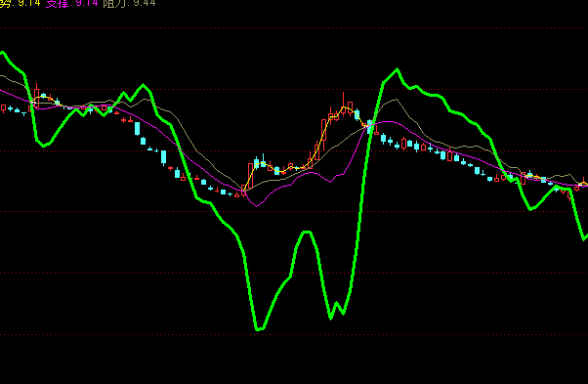Click the yellow line's peak at the price high
Viewport: 588px width, 384px height.
coord(344,108)
